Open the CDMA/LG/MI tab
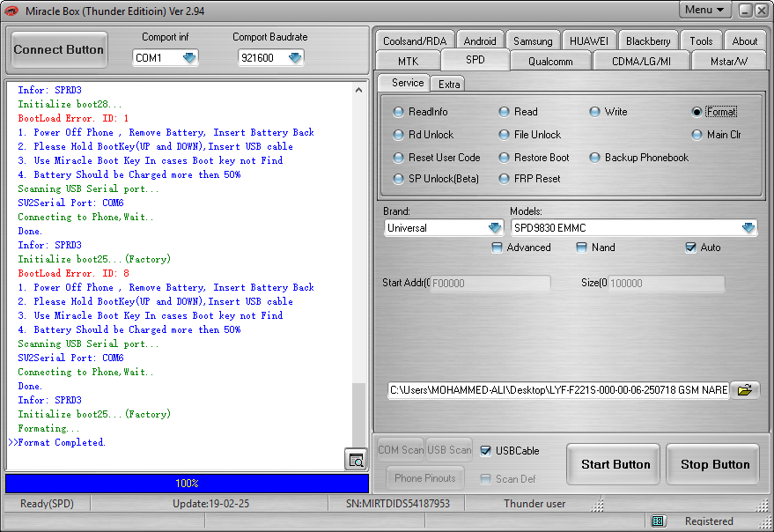The width and height of the screenshot is (774, 532). [x=641, y=62]
